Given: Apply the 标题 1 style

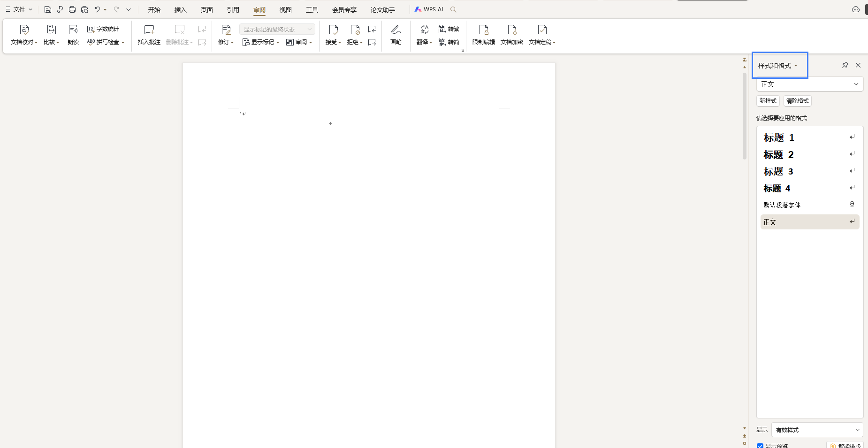Looking at the screenshot, I should pyautogui.click(x=810, y=137).
